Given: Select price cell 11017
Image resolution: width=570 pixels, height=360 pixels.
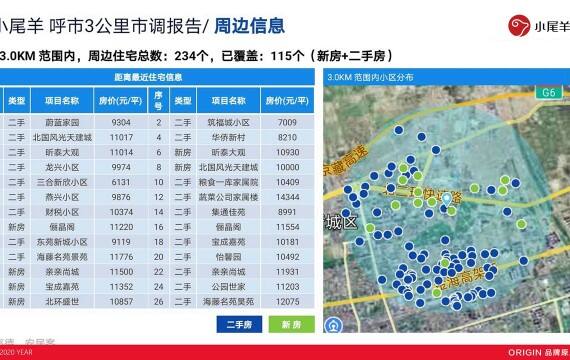Looking at the screenshot, I should click(x=121, y=137).
